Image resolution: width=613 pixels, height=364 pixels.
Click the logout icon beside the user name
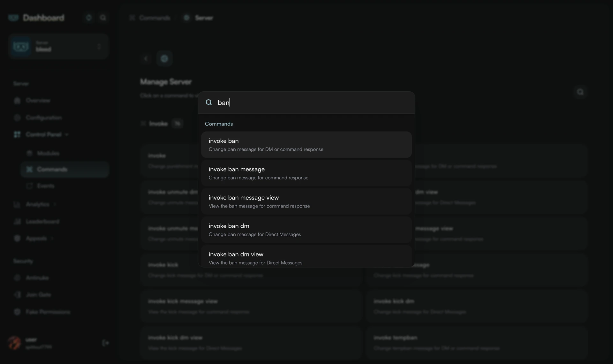point(105,343)
